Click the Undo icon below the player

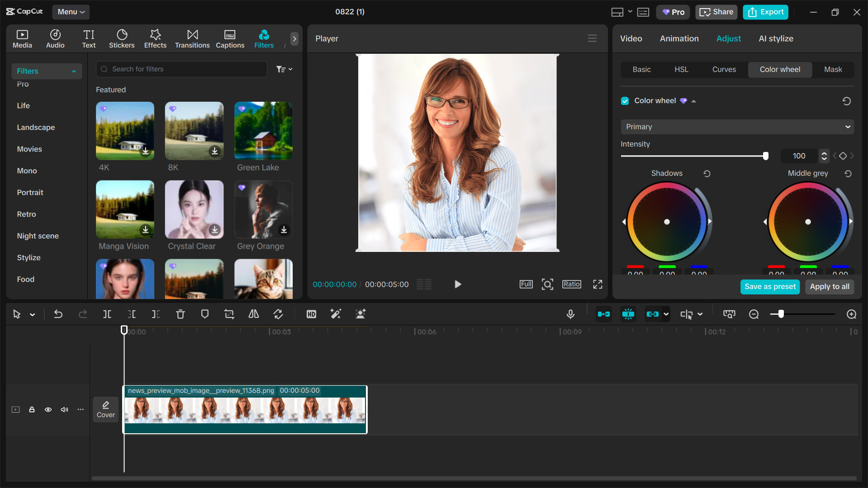click(x=58, y=314)
